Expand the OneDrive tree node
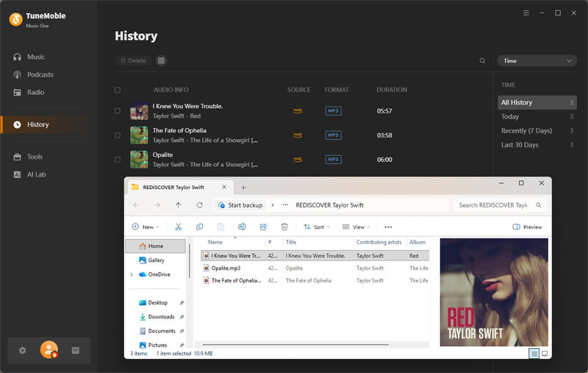 (x=132, y=274)
